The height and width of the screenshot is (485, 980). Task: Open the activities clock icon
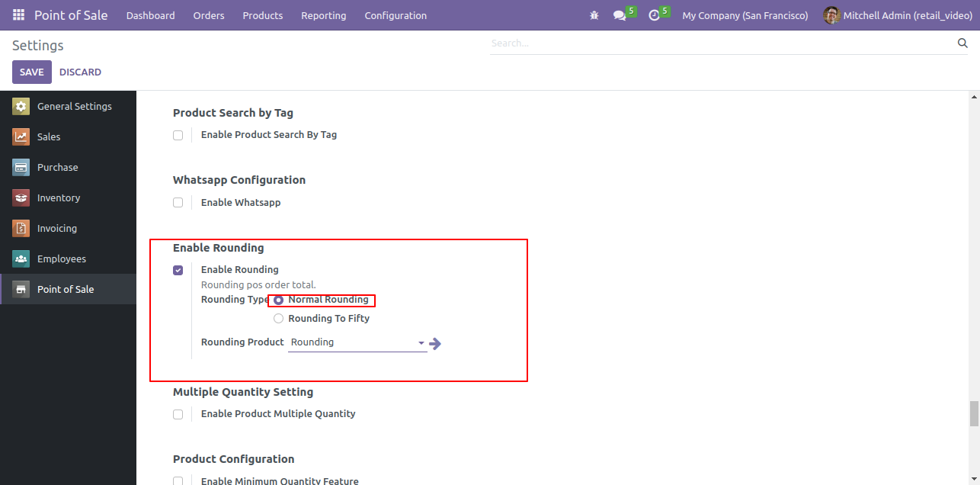654,15
